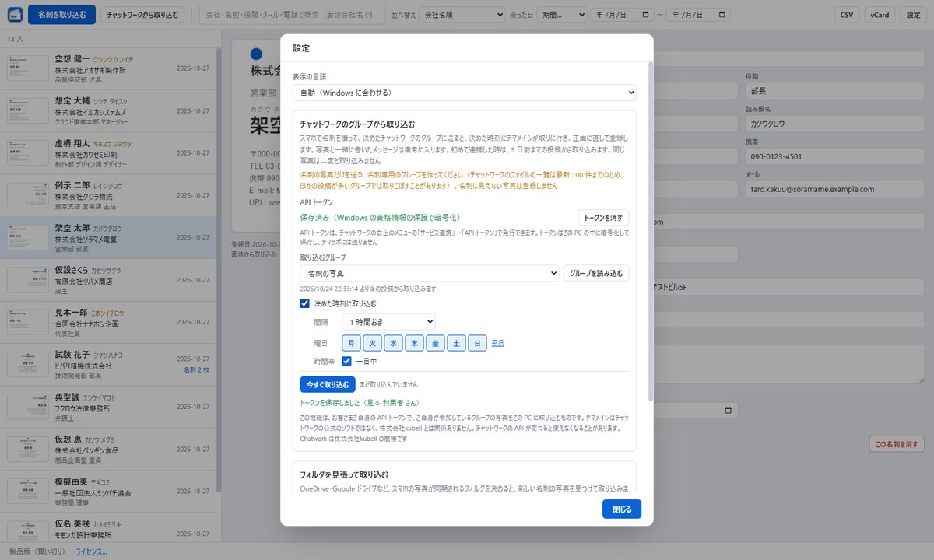This screenshot has width=934, height=560.
Task: Toggle the 日 weekday button
Action: click(x=477, y=342)
